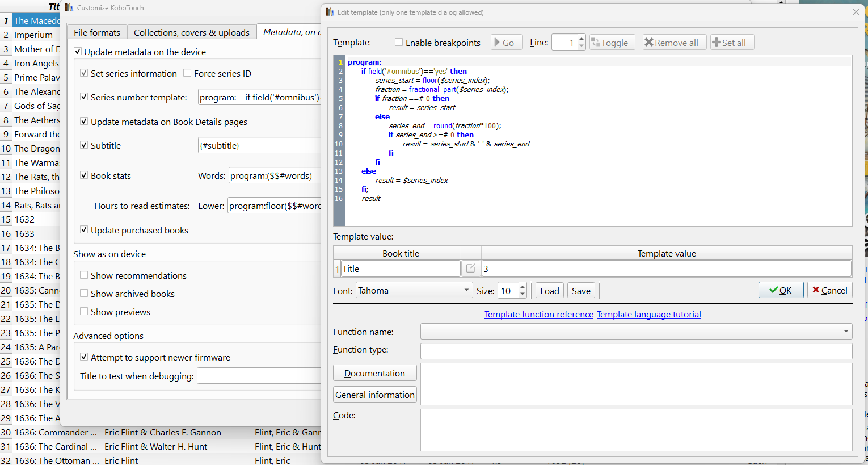The width and height of the screenshot is (868, 465).
Task: Confirm template with OK button
Action: [x=781, y=290]
